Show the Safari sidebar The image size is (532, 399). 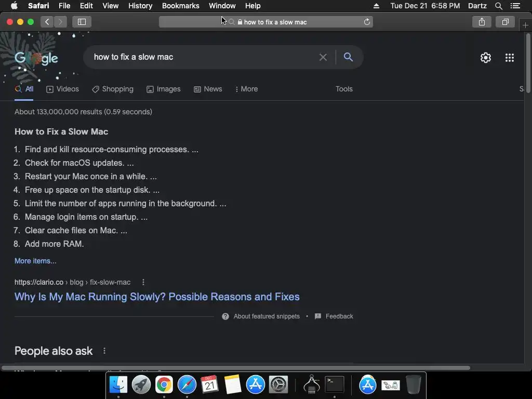pyautogui.click(x=82, y=22)
